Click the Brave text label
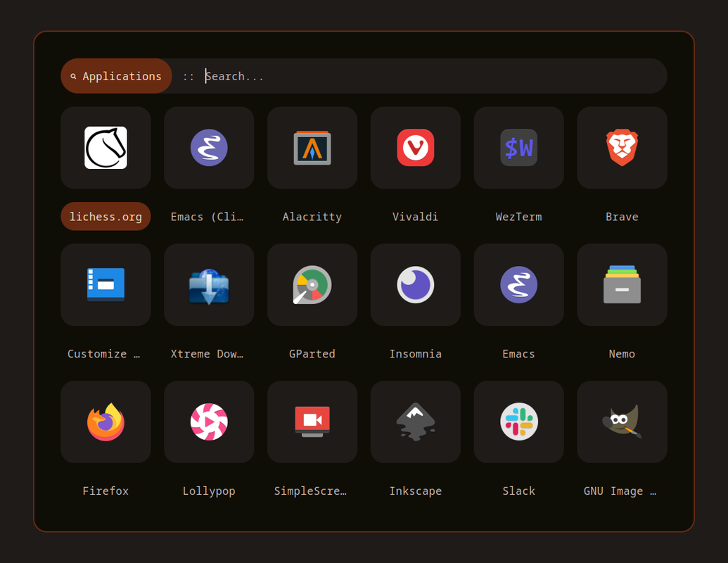 [x=622, y=217]
